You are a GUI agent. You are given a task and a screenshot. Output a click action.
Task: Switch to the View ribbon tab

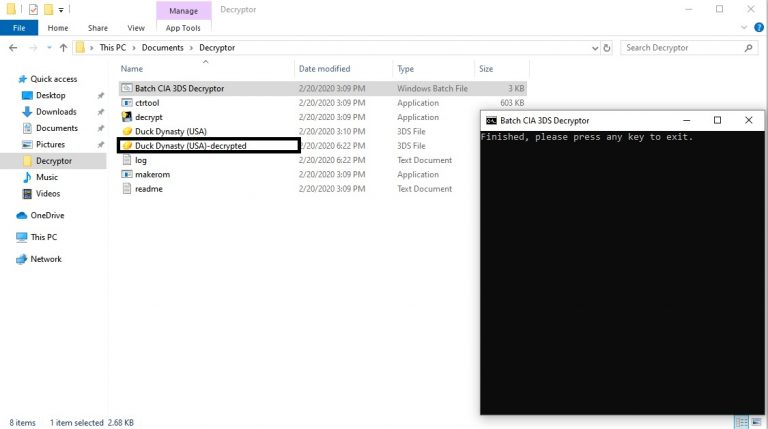coord(136,28)
